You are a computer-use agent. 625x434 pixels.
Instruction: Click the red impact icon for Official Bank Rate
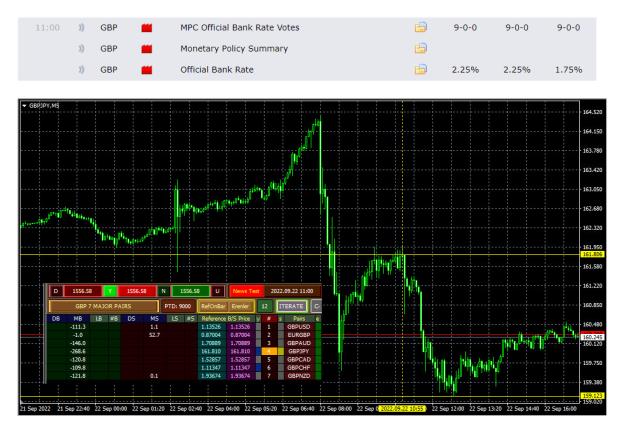pyautogui.click(x=147, y=70)
